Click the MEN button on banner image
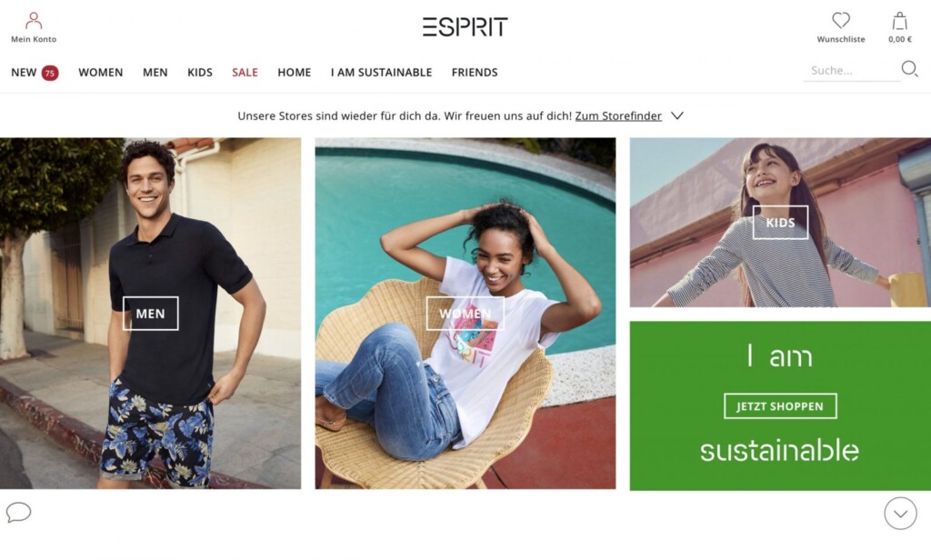This screenshot has height=560, width=931. [x=150, y=314]
